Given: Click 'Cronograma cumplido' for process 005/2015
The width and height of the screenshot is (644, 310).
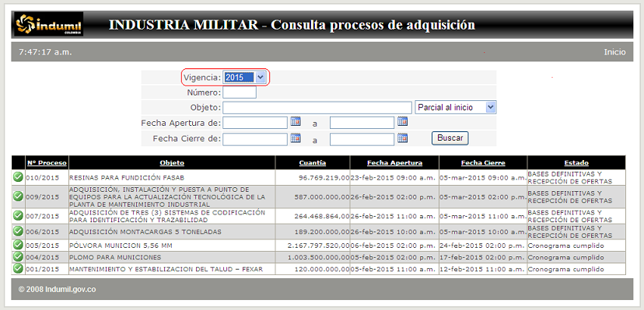Looking at the screenshot, I should pyautogui.click(x=565, y=246).
